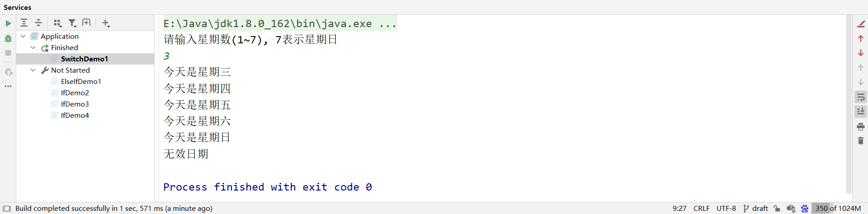Image resolution: width=868 pixels, height=214 pixels.
Task: Print the console output
Action: tap(861, 127)
